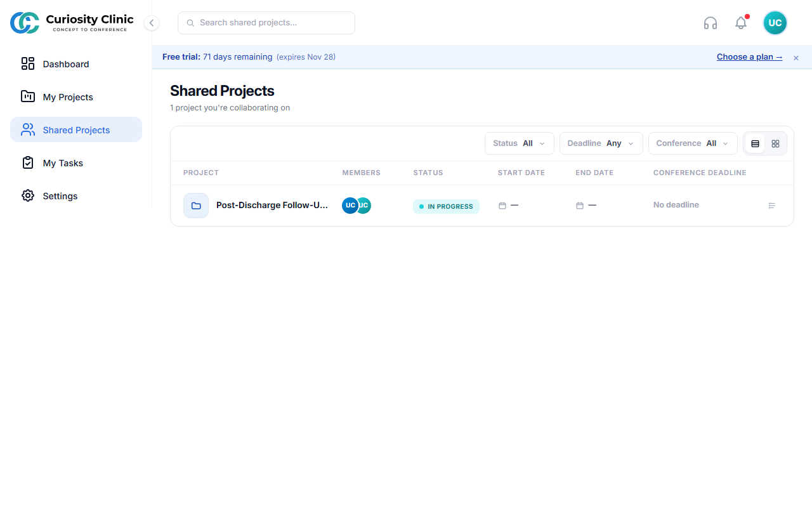The width and height of the screenshot is (812, 526).
Task: Follow the Choose a plan link
Action: click(x=749, y=56)
